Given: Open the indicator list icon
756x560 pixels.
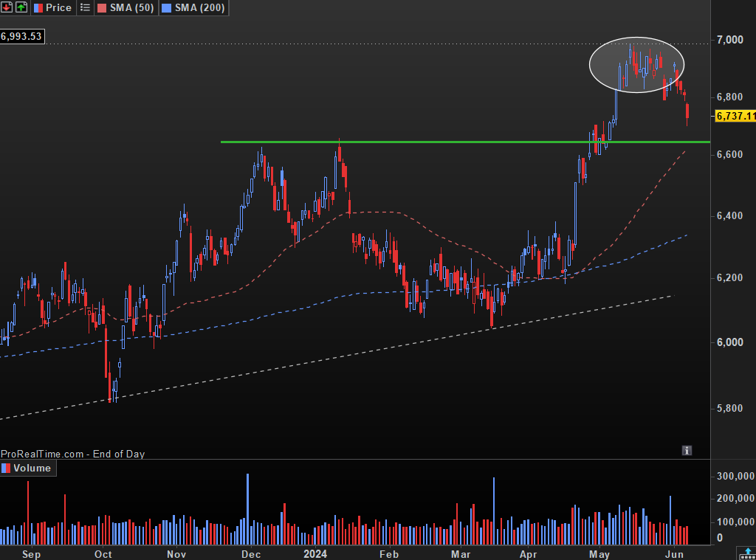Looking at the screenshot, I should coord(85,7).
